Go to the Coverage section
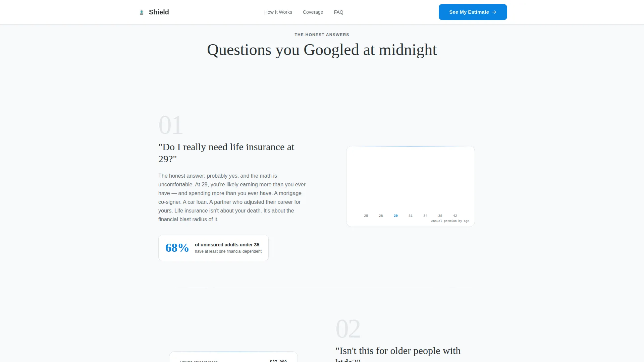644x362 pixels. click(313, 12)
